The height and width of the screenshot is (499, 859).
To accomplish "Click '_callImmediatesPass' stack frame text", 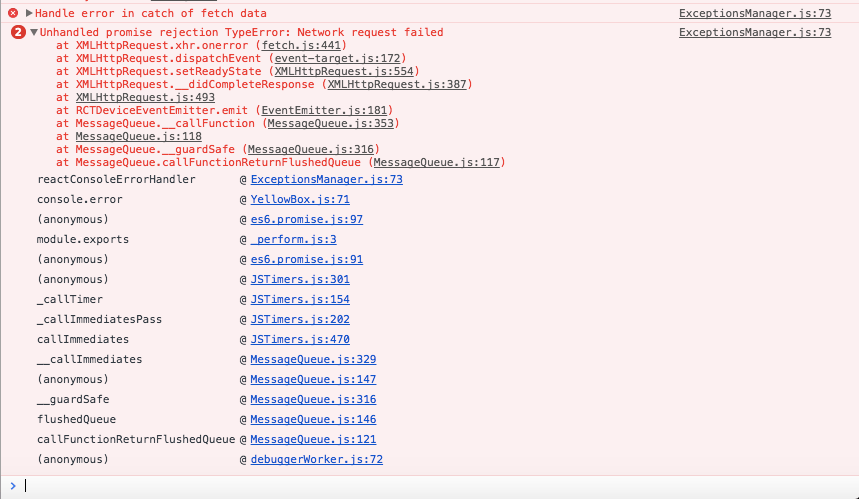I will click(x=100, y=319).
